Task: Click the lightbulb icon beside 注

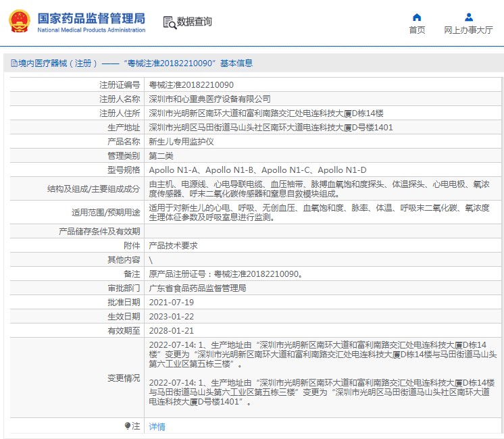Action: pos(127,425)
